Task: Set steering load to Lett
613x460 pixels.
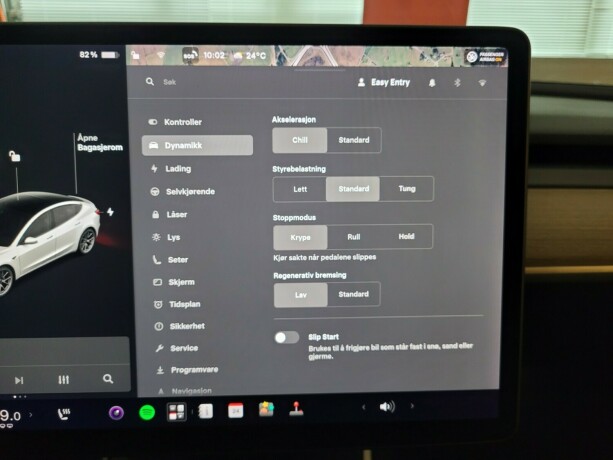Action: pos(300,189)
